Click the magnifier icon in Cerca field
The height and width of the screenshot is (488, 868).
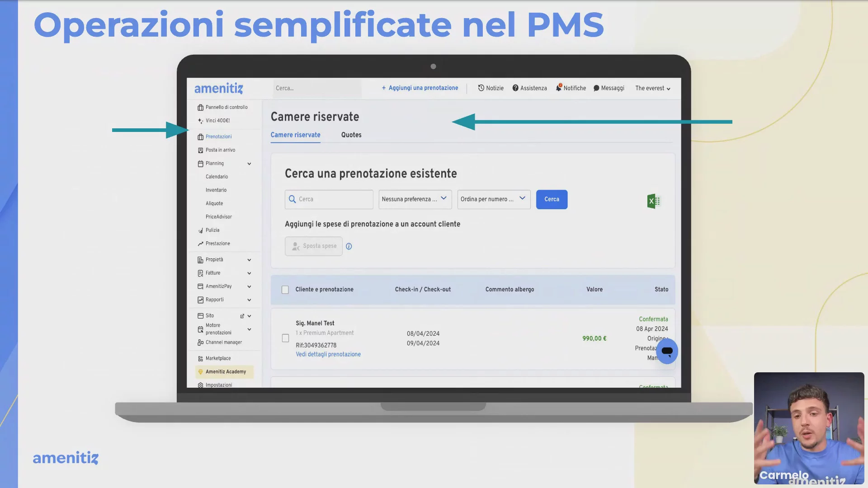[292, 199]
